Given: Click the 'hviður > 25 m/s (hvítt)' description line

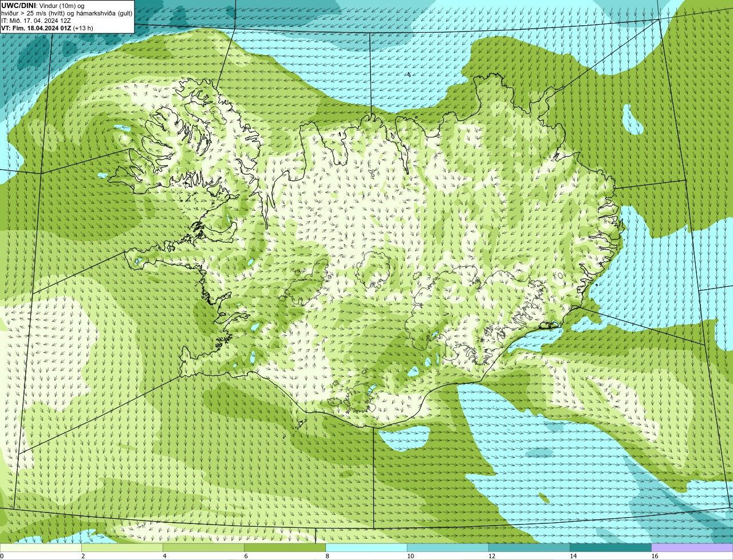Looking at the screenshot, I should point(66,13).
